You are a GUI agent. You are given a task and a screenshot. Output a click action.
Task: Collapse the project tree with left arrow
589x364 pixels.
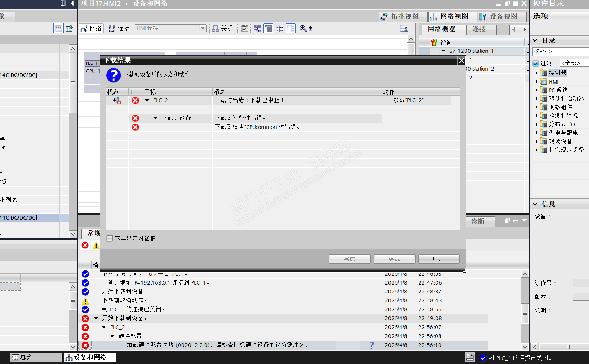[72, 3]
